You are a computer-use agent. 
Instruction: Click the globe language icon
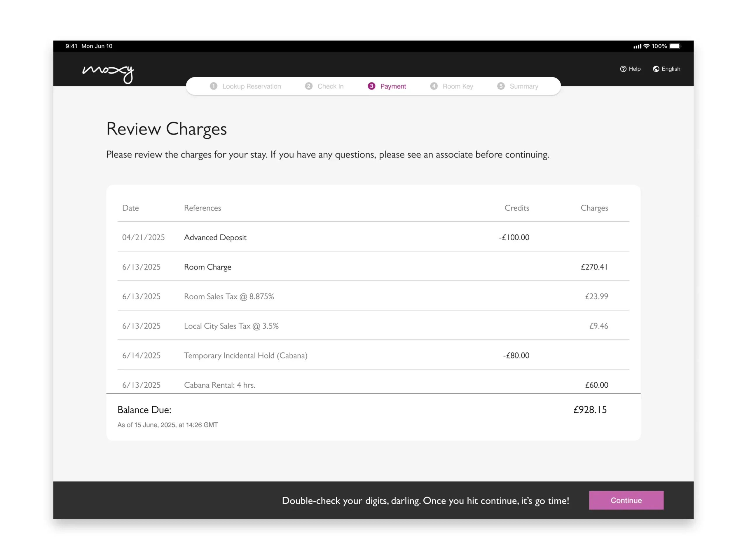(656, 69)
